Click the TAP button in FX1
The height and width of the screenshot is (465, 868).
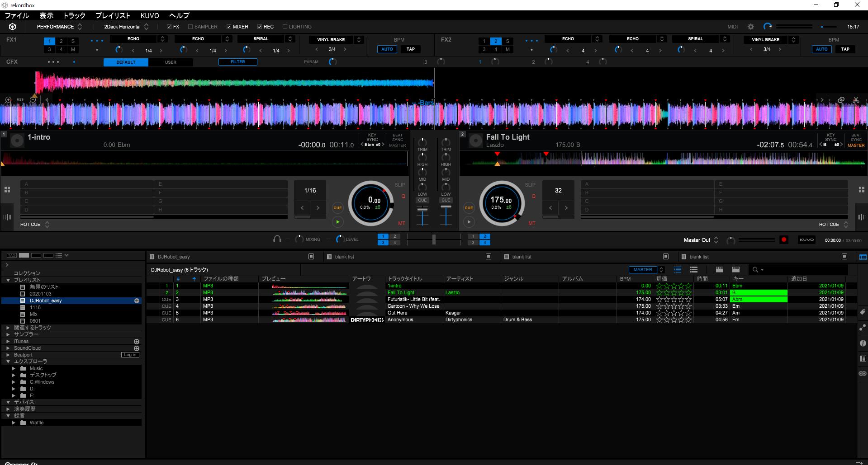[x=410, y=49]
